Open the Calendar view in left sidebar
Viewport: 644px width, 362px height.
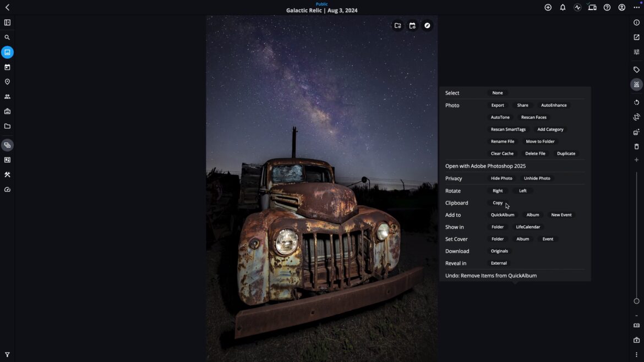pos(7,67)
